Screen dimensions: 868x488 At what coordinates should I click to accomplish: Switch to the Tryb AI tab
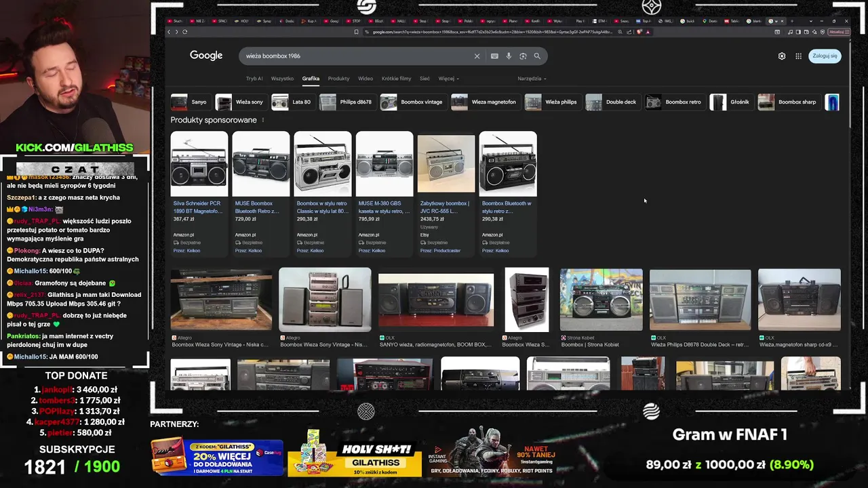pos(254,79)
